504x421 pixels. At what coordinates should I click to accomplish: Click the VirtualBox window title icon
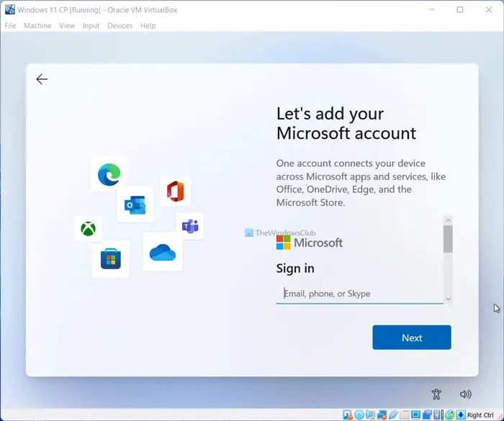10,9
